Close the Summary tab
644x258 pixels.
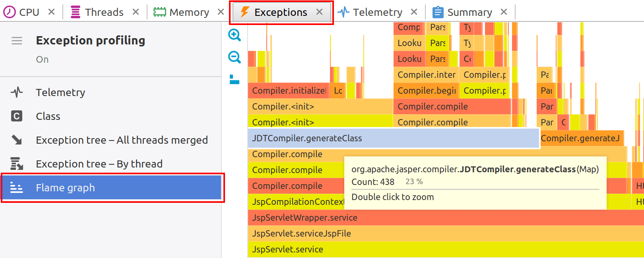point(504,12)
